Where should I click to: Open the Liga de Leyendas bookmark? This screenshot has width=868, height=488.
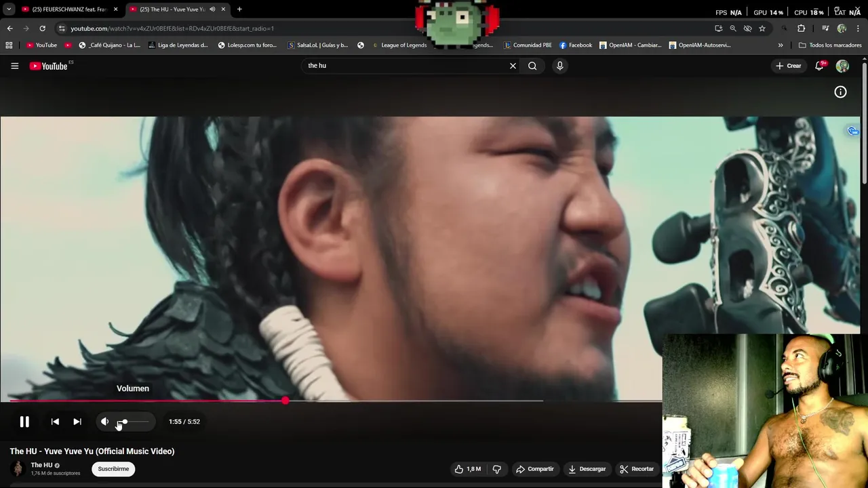click(x=178, y=45)
